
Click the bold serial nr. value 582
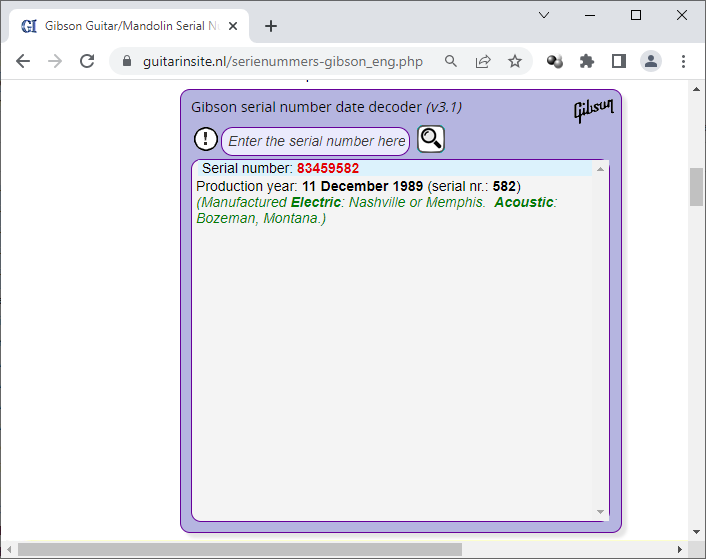click(504, 186)
